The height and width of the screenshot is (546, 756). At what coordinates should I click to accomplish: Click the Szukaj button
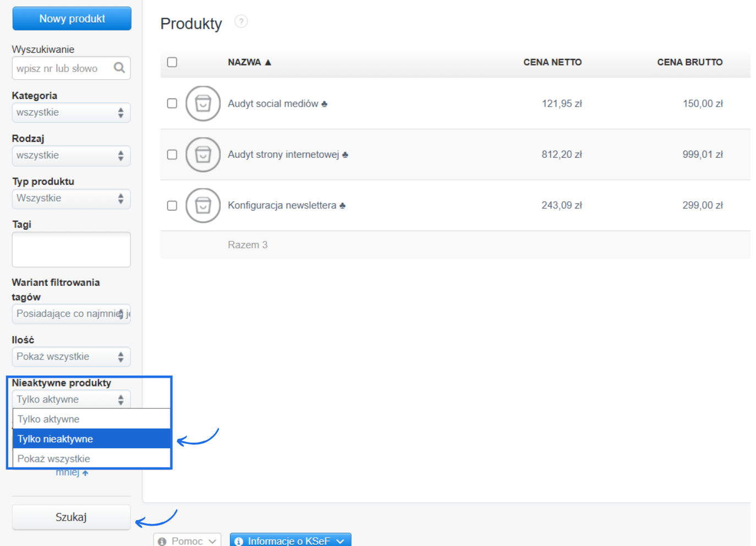pos(71,517)
